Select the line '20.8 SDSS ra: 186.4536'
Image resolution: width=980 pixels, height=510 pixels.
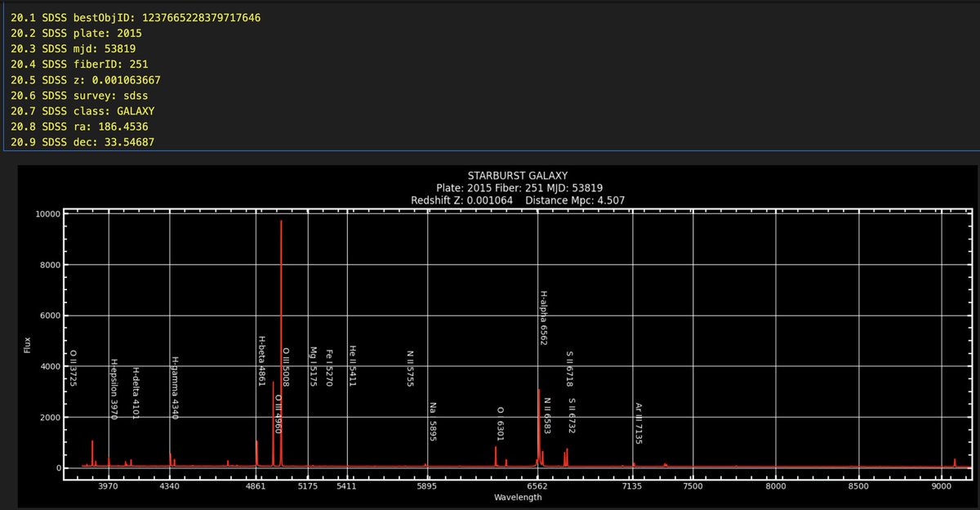[79, 127]
